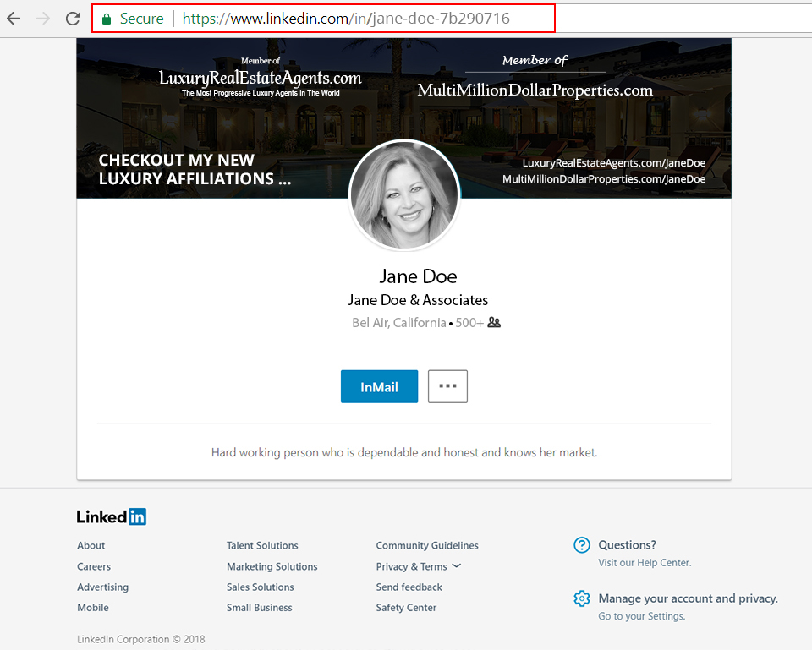Viewport: 812px width, 650px height.
Task: Click the Jane Doe profile name
Action: [418, 276]
